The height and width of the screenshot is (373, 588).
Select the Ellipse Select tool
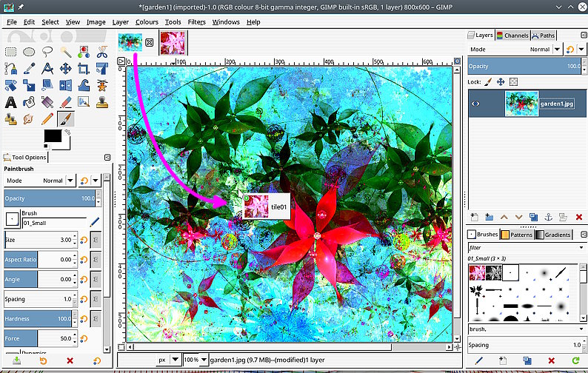pyautogui.click(x=29, y=52)
